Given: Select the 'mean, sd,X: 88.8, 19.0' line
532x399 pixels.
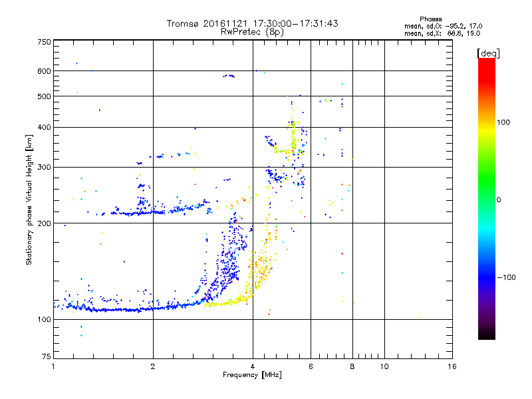Looking at the screenshot, I should [x=442, y=33].
